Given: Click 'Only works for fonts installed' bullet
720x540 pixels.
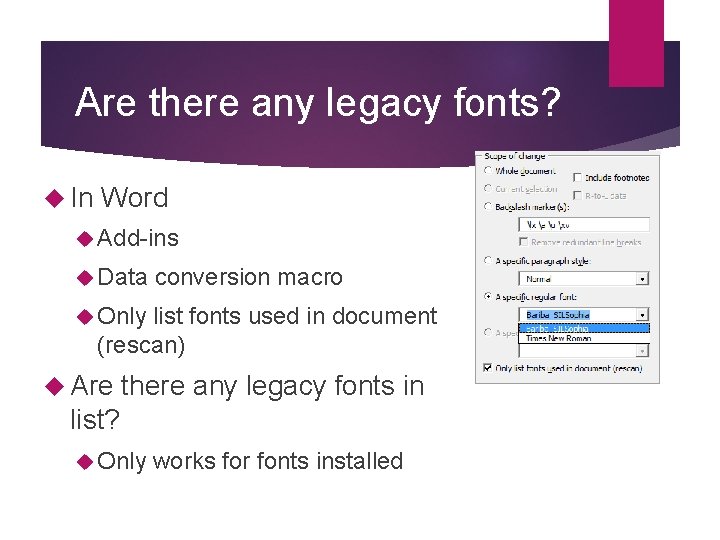Looking at the screenshot, I should click(x=250, y=461).
